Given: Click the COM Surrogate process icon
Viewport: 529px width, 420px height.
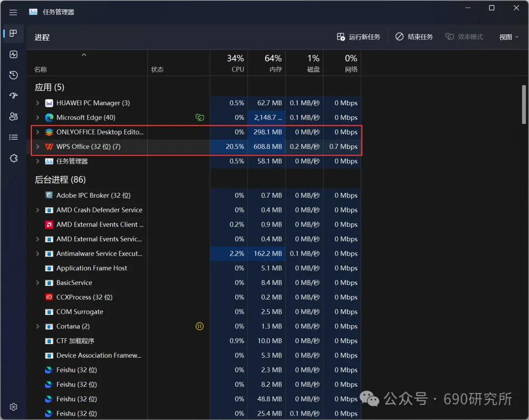Looking at the screenshot, I should pos(49,312).
